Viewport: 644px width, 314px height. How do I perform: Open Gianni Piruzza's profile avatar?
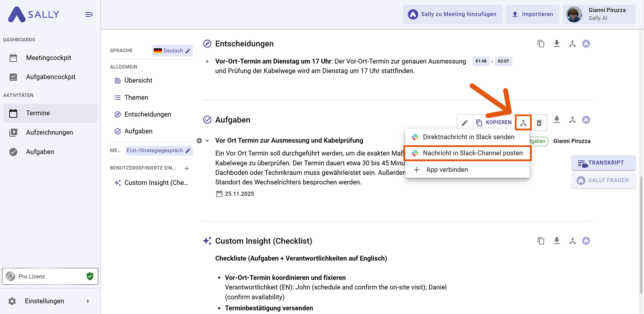[574, 14]
